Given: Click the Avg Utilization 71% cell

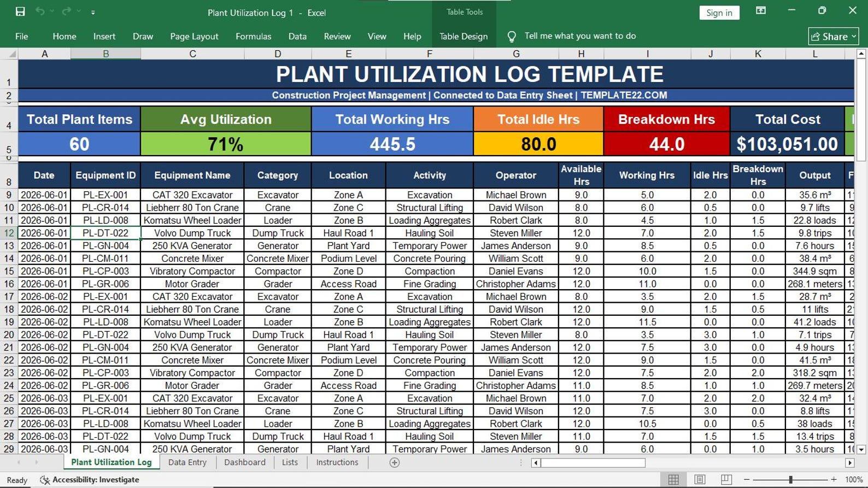Looking at the screenshot, I should click(226, 144).
